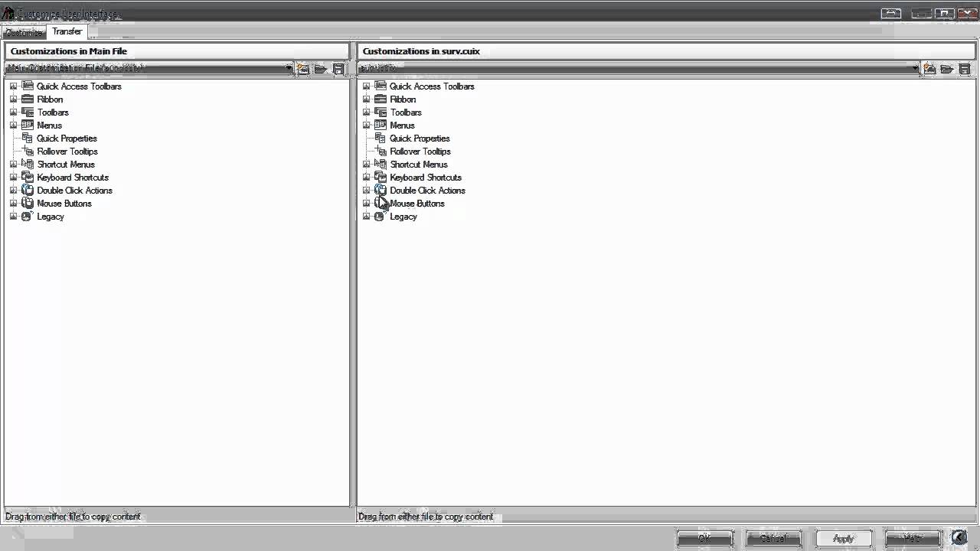Click Quick Access Toolbars icon in Main File
The image size is (980, 551).
coord(28,86)
